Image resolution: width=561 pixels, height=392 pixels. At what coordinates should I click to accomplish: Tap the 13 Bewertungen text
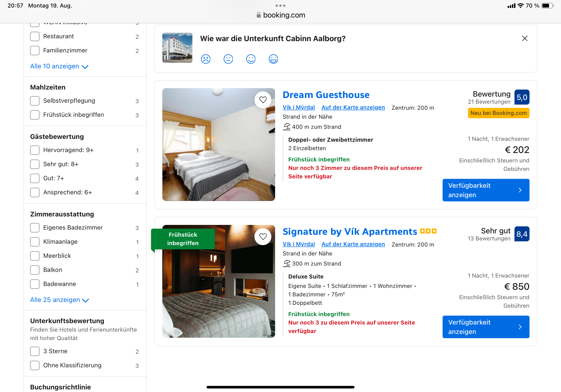pos(489,239)
